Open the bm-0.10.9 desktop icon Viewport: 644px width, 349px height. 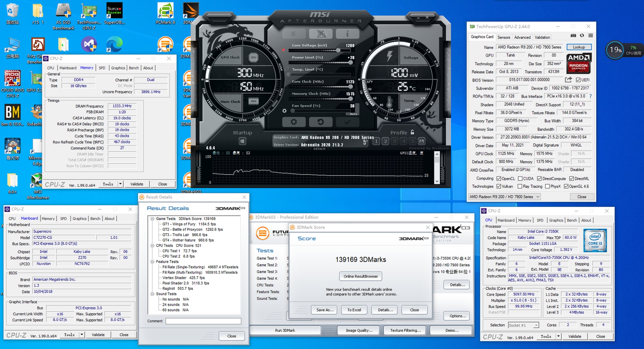tap(12, 115)
